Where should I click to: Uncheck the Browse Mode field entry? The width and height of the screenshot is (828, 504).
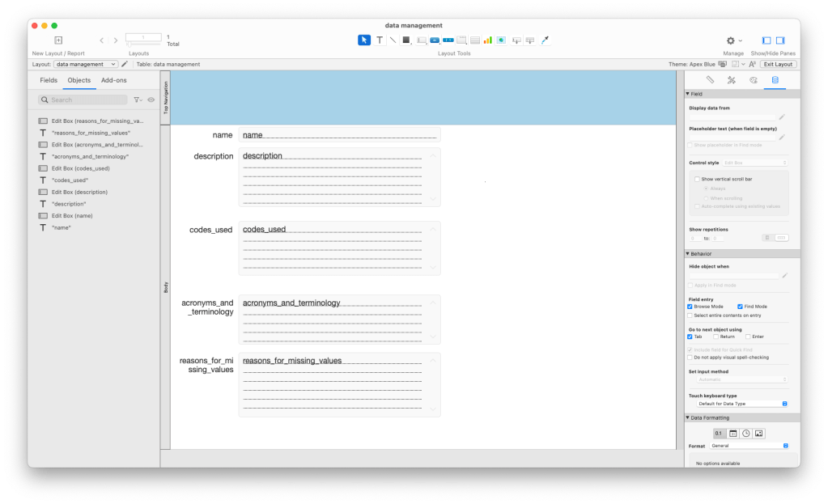pos(690,307)
